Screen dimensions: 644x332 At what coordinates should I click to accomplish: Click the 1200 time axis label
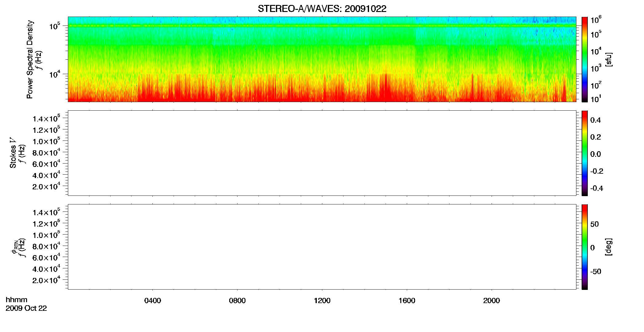tap(322, 301)
